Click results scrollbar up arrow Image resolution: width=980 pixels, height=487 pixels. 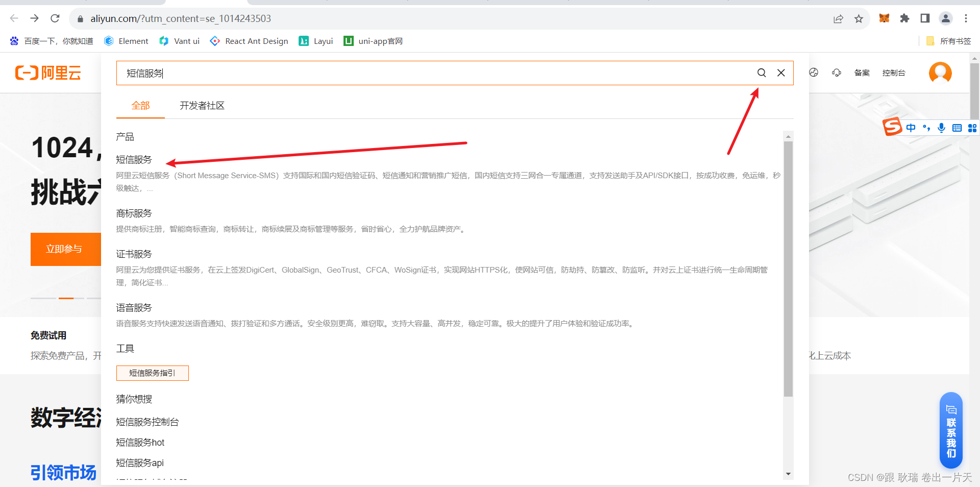pos(788,136)
